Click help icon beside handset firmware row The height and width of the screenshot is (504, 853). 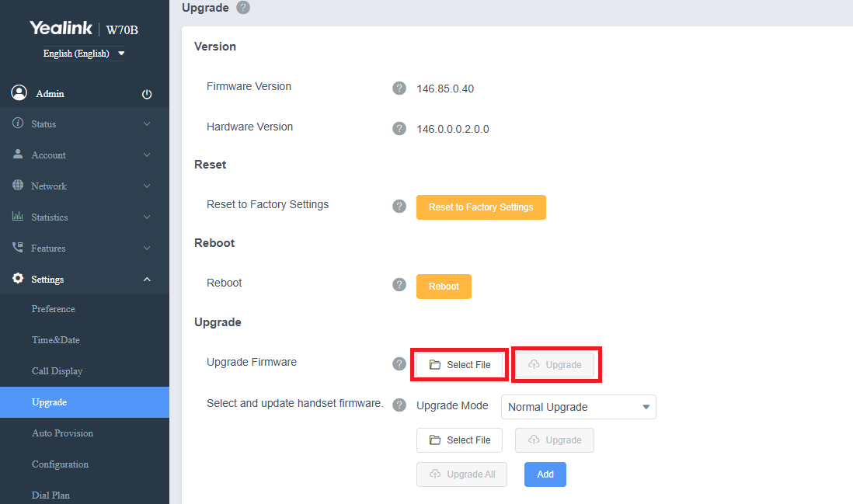[x=399, y=405]
